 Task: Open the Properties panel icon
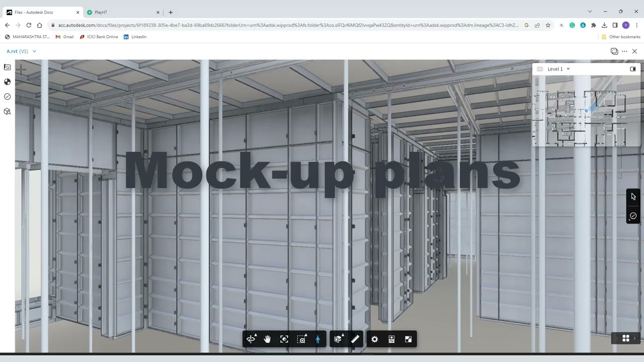pos(391,339)
